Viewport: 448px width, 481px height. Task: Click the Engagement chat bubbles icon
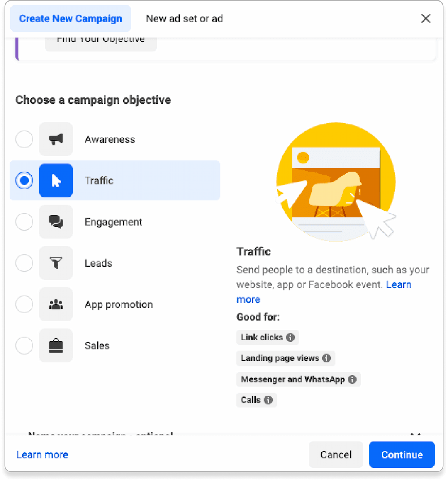[x=56, y=222]
